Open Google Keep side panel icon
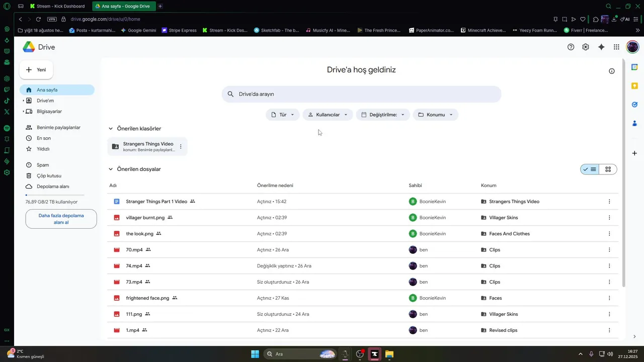This screenshot has height=362, width=644. [634, 85]
